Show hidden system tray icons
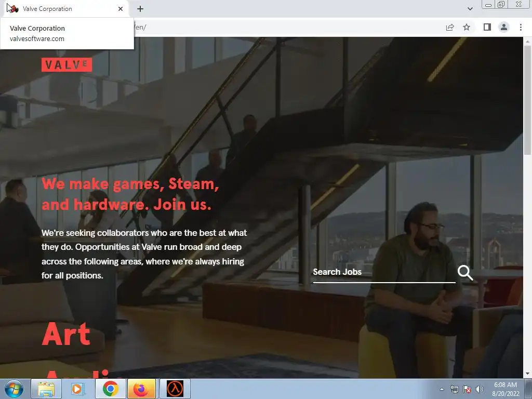532x399 pixels. 442,389
